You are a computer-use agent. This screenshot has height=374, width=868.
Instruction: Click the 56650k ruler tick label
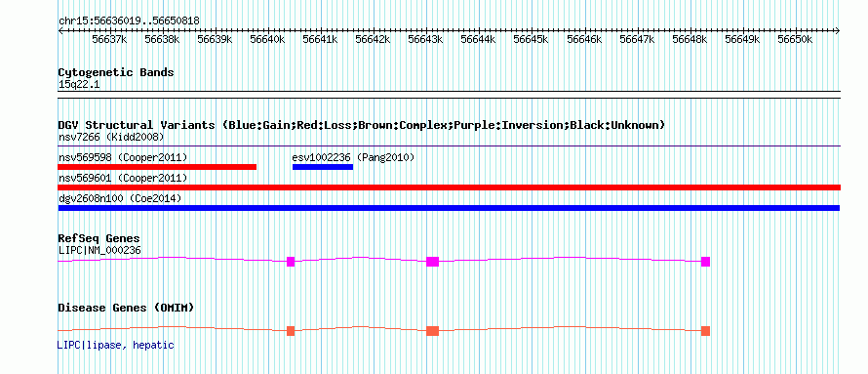pyautogui.click(x=795, y=40)
